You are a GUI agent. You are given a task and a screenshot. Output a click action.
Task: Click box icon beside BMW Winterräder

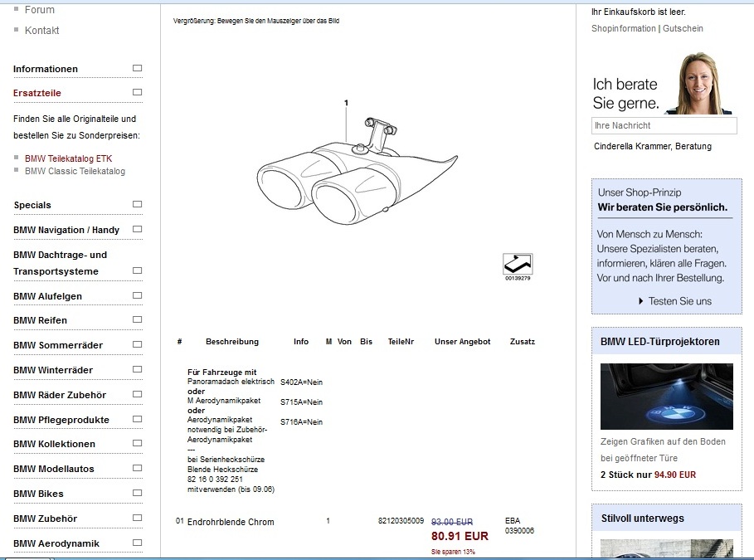click(137, 369)
